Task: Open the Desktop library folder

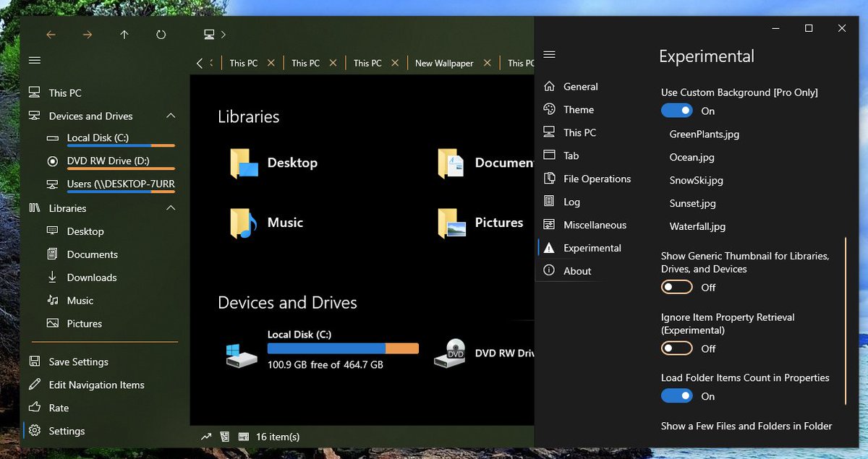Action: tap(275, 163)
